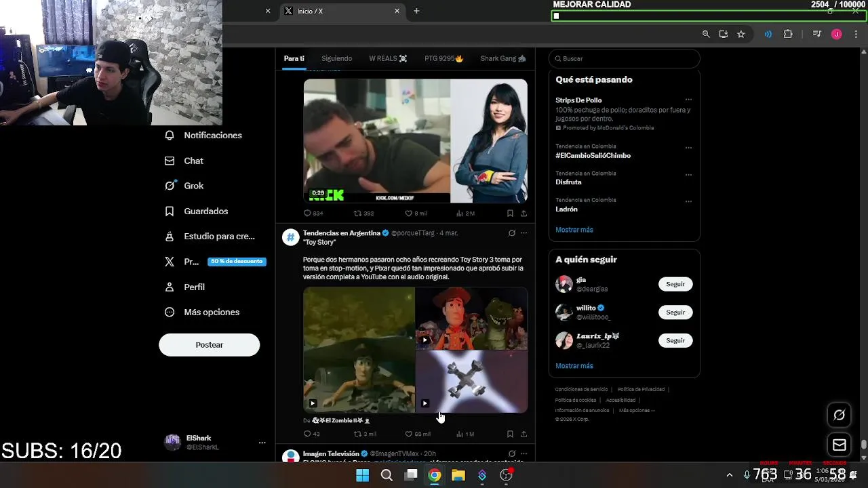868x488 pixels.
Task: Click Mostrar más under Qué está pasando
Action: coord(574,230)
